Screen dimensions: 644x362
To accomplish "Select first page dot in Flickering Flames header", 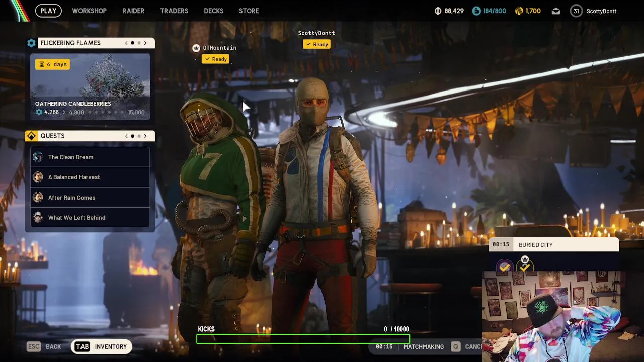I will click(x=132, y=43).
